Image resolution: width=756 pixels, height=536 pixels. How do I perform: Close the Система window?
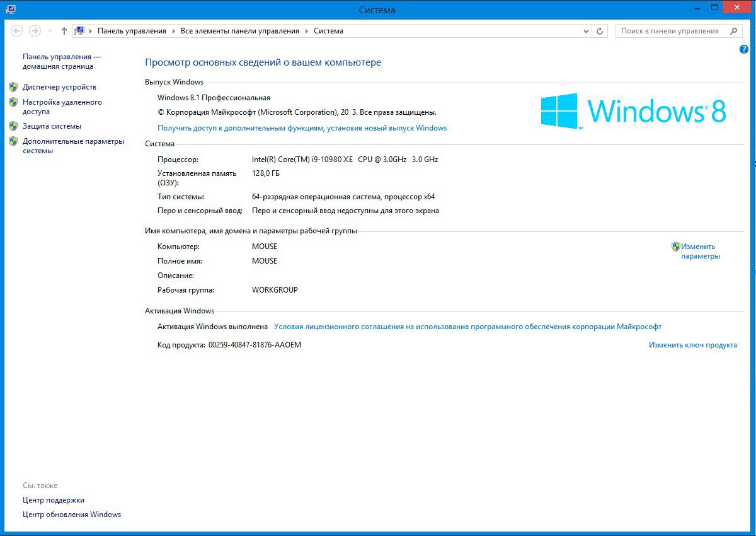pyautogui.click(x=738, y=8)
